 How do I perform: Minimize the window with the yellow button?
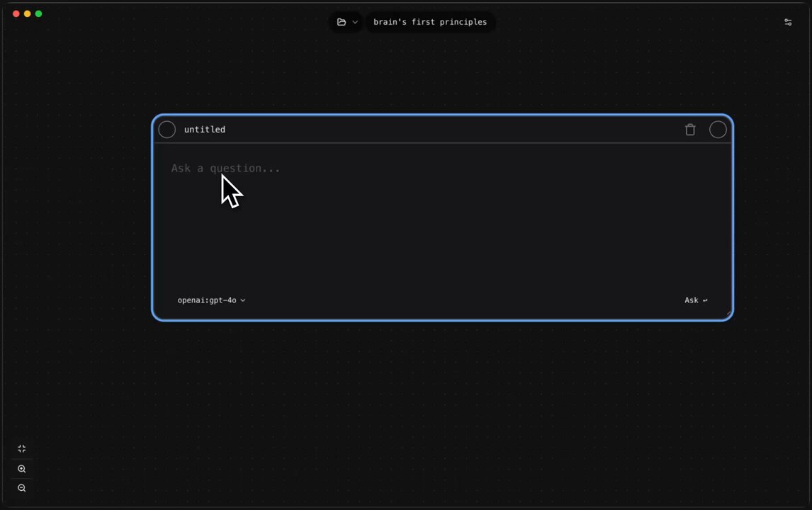click(x=28, y=13)
